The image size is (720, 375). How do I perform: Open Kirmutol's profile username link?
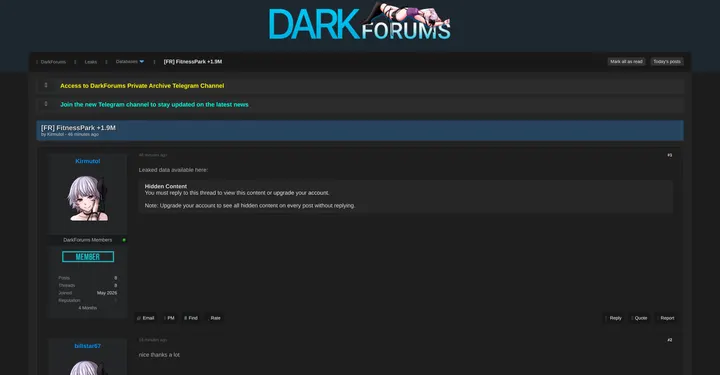click(x=88, y=161)
